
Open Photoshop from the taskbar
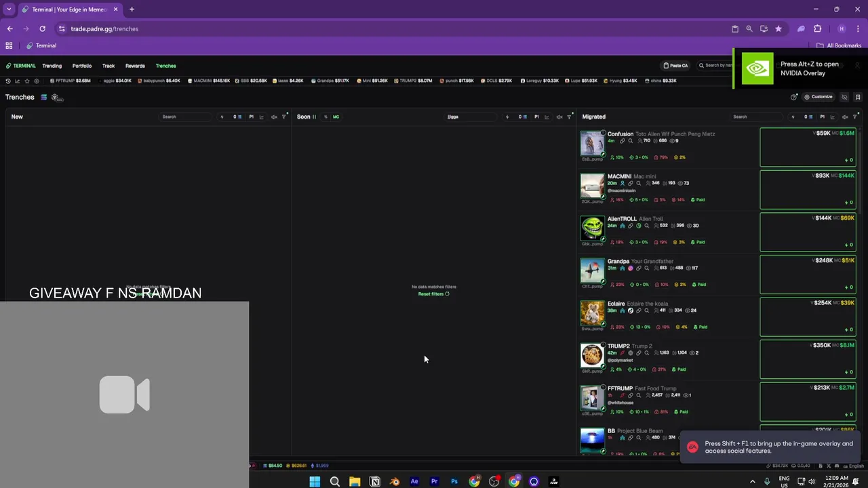coord(454,482)
